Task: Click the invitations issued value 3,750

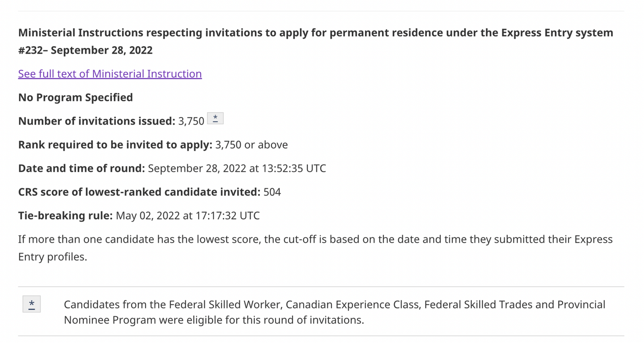Action: [x=191, y=121]
